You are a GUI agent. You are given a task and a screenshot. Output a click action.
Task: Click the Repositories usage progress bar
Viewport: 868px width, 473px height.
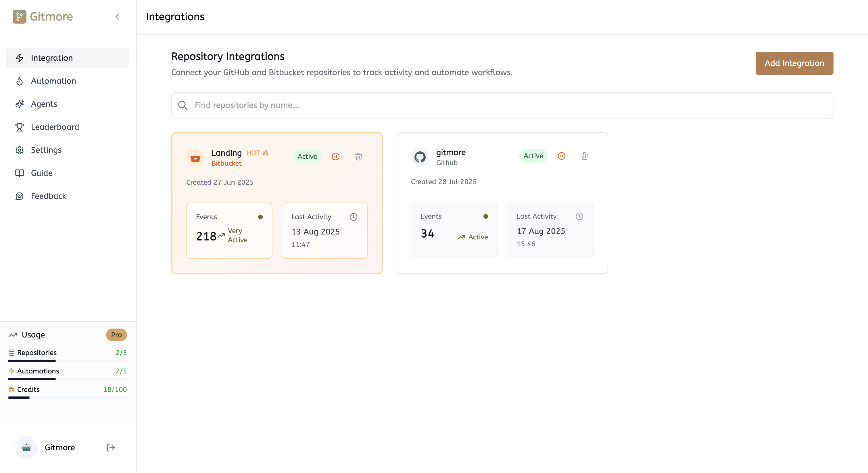coord(67,361)
